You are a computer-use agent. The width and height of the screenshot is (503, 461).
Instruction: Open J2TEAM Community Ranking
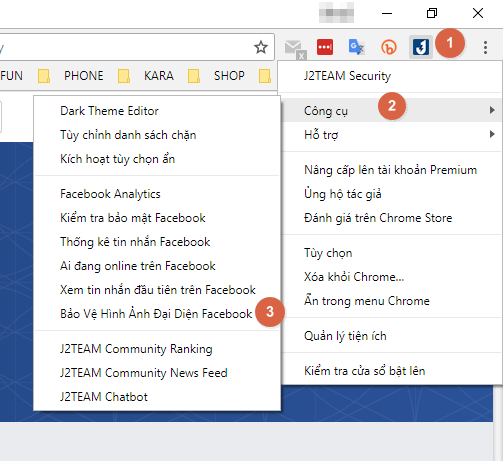point(157,349)
